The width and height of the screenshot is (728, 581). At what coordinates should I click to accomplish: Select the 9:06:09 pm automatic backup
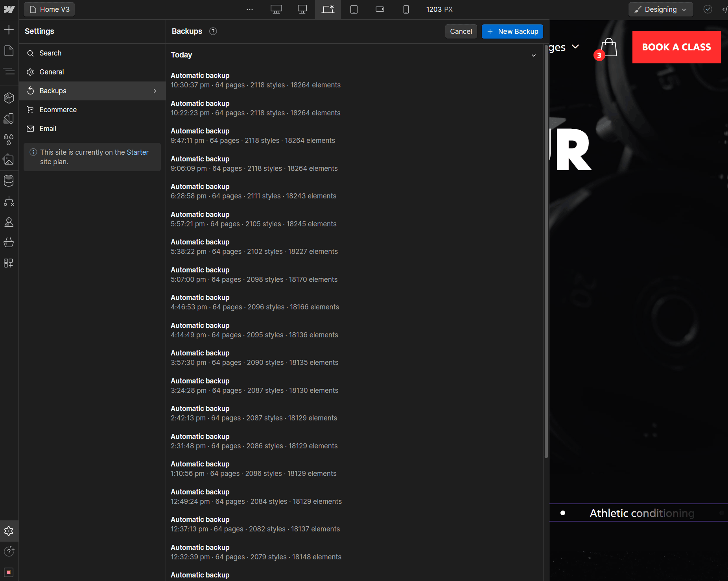pyautogui.click(x=355, y=164)
